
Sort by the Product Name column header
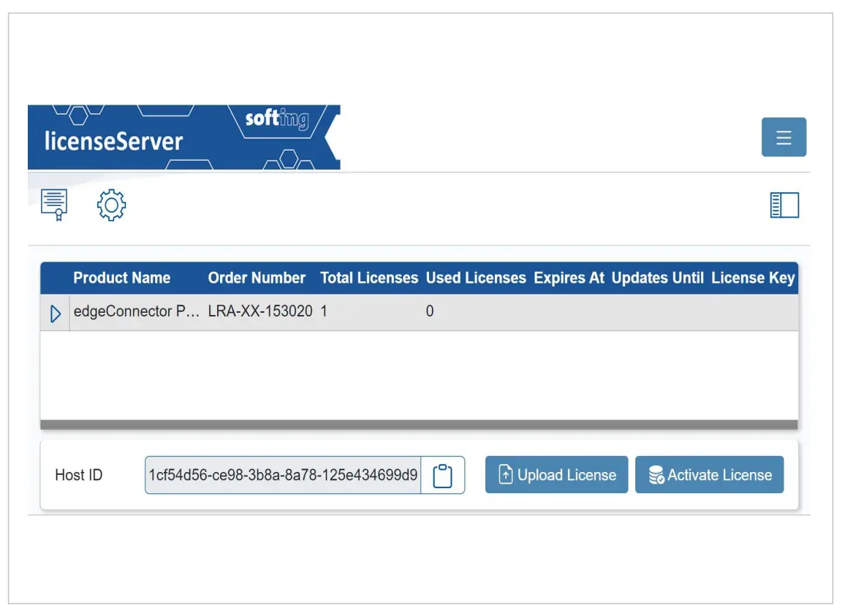(x=122, y=278)
